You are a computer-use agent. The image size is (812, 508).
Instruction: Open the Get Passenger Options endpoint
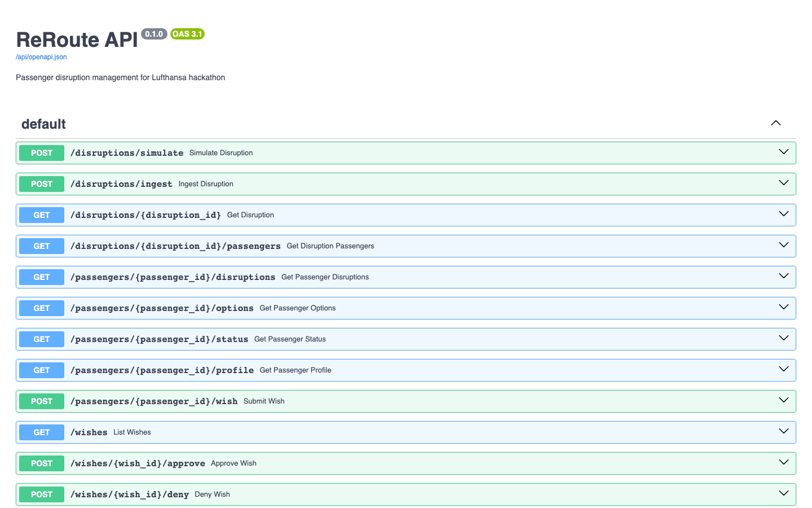point(395,308)
